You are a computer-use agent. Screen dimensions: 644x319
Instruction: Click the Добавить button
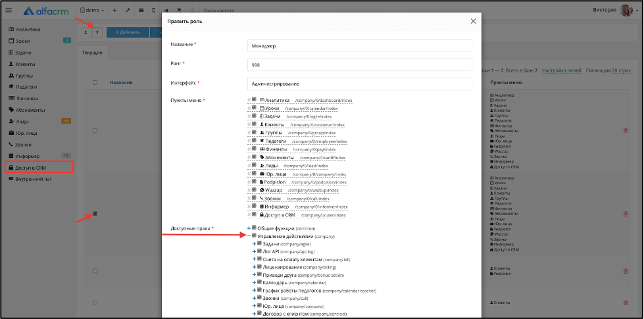(x=128, y=32)
